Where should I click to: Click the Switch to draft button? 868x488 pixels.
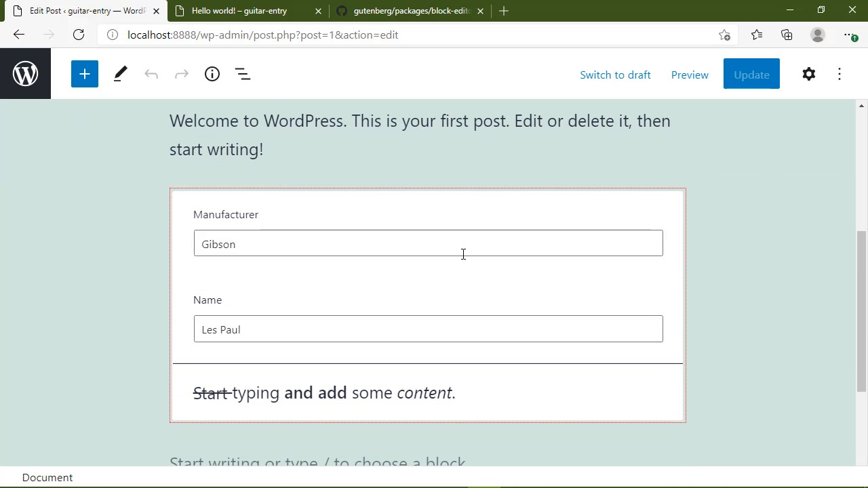[615, 75]
